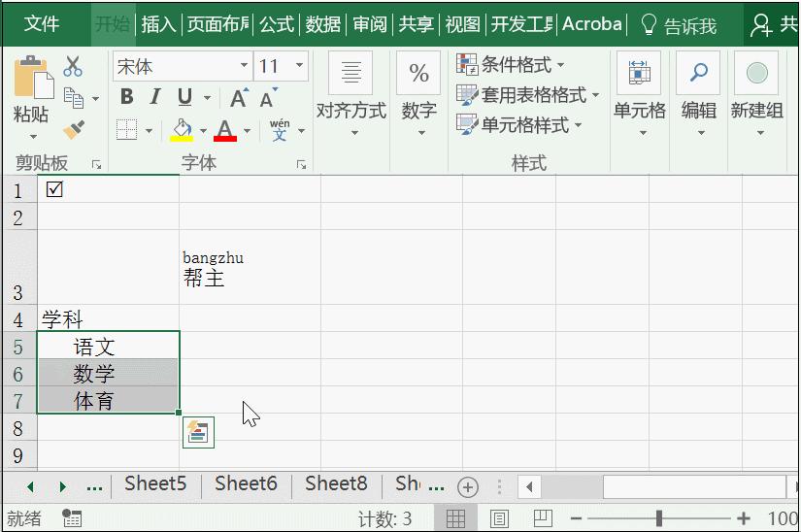Image resolution: width=801 pixels, height=532 pixels.
Task: Click the macro record status icon
Action: pyautogui.click(x=72, y=518)
